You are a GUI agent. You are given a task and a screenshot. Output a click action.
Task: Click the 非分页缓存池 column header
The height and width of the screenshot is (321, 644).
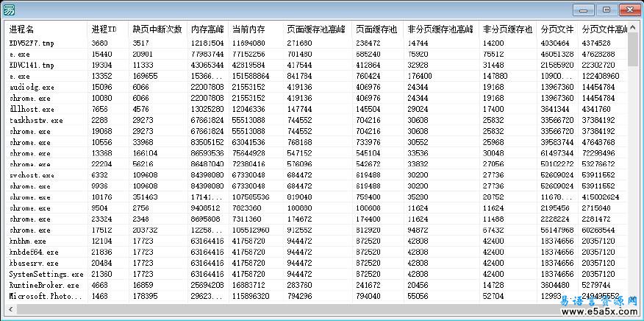tap(508, 29)
